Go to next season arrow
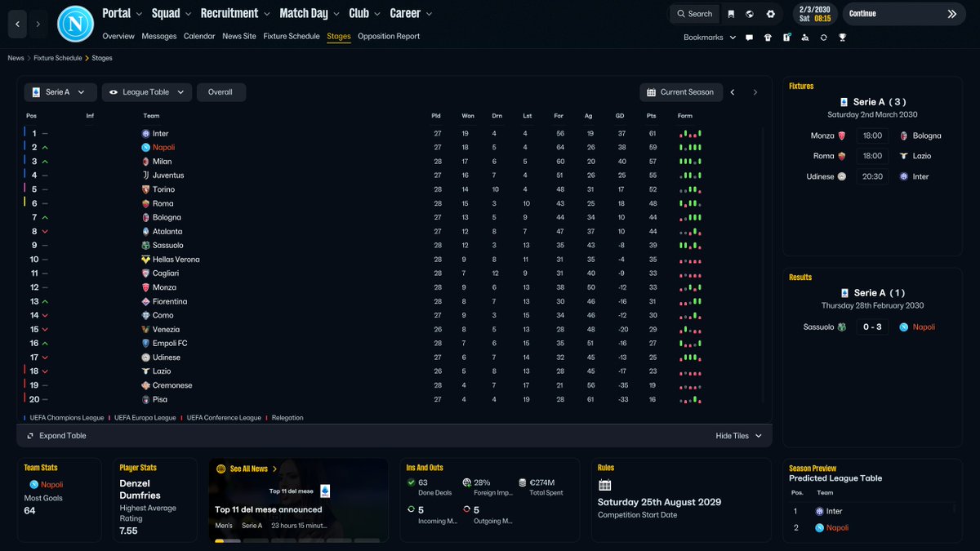The image size is (980, 551). (x=755, y=92)
